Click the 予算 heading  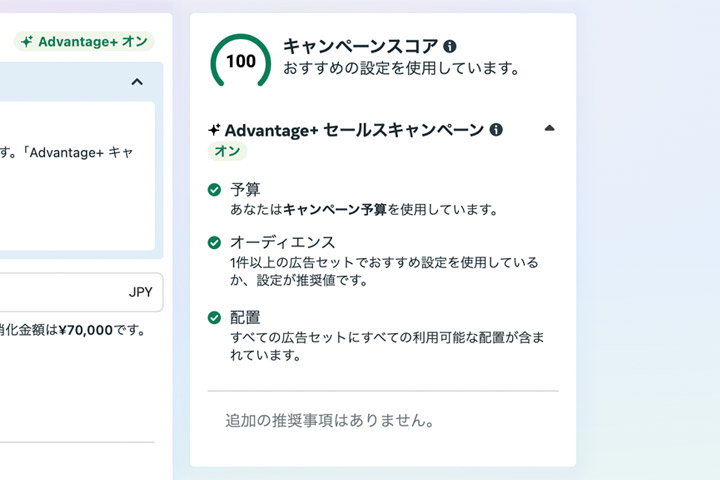245,189
